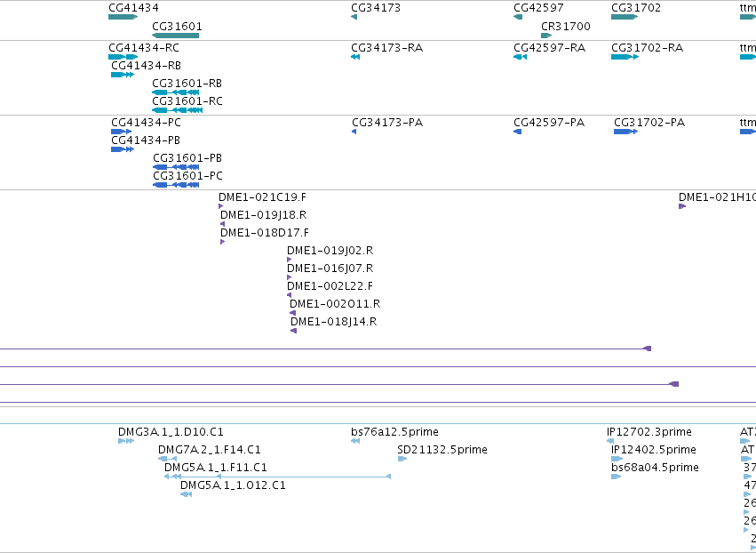Click the CG41434-RC transcript label
This screenshot has height=553, width=756.
[x=144, y=48]
